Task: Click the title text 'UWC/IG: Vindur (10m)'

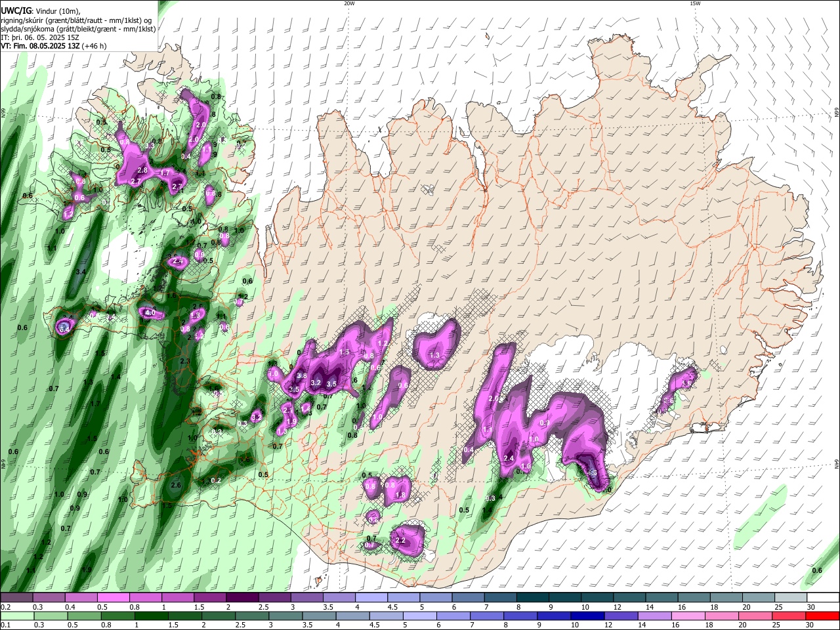Action: pyautogui.click(x=40, y=10)
